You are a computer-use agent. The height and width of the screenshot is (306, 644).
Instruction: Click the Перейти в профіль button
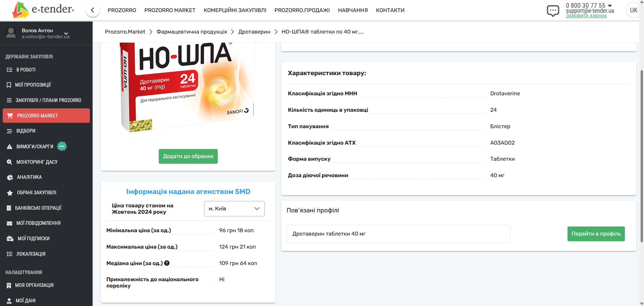(596, 234)
